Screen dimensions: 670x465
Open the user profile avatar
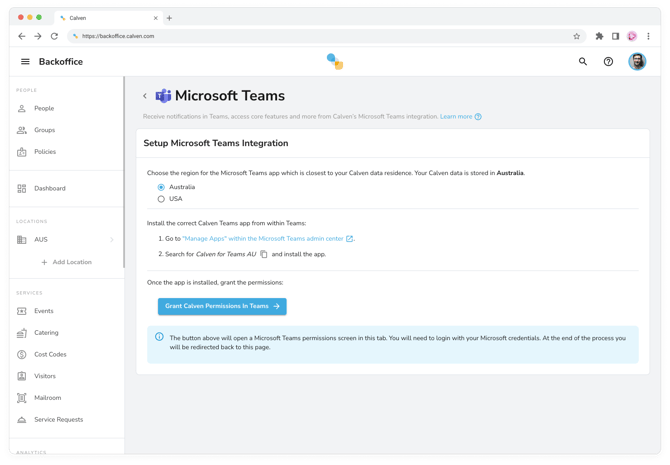(x=637, y=62)
